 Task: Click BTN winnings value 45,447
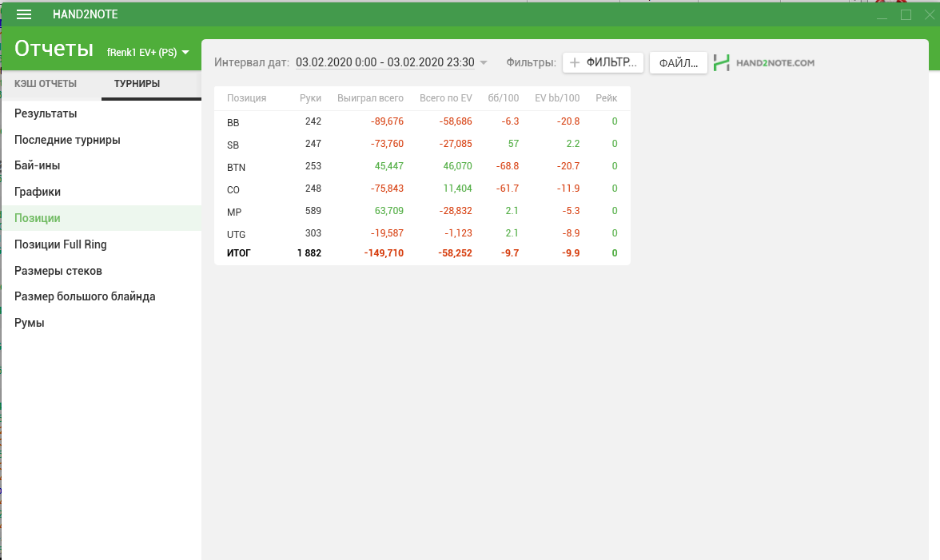click(389, 166)
